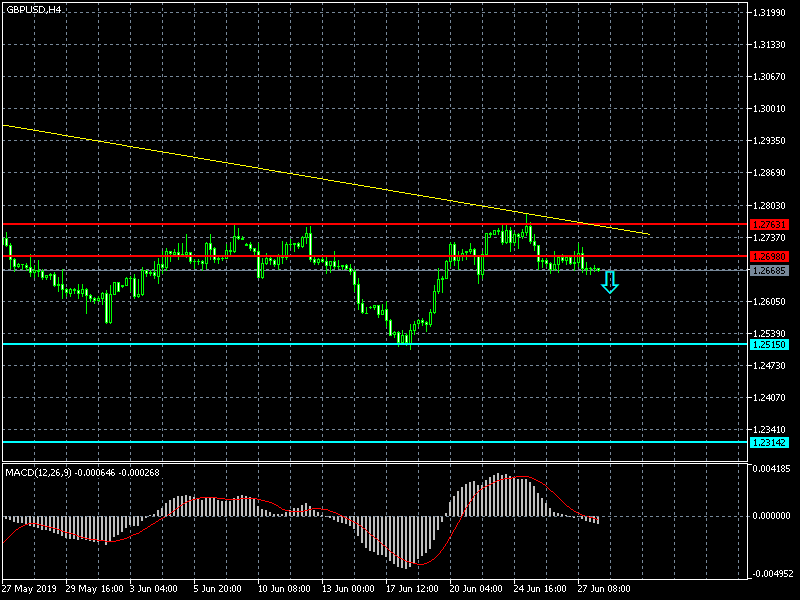
Task: Select the red 1.27631 price label
Action: click(769, 224)
